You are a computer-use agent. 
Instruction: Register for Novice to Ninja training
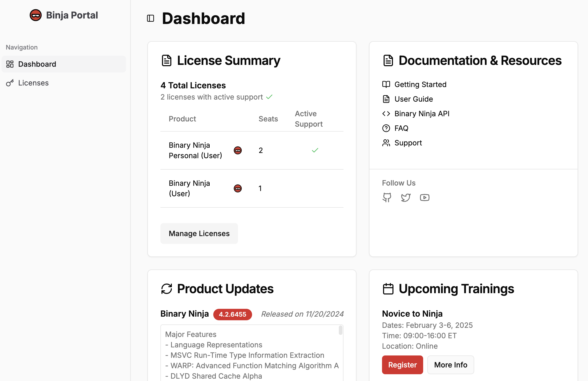click(x=402, y=365)
